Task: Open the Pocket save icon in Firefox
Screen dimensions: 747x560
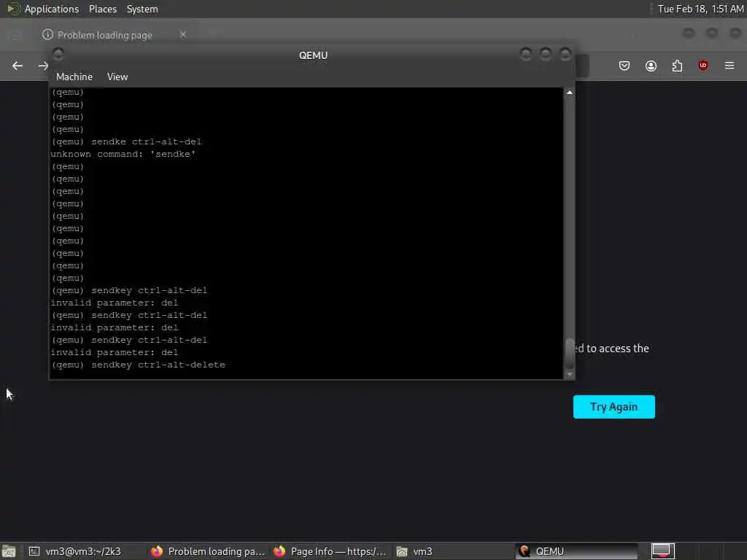Action: (x=624, y=66)
